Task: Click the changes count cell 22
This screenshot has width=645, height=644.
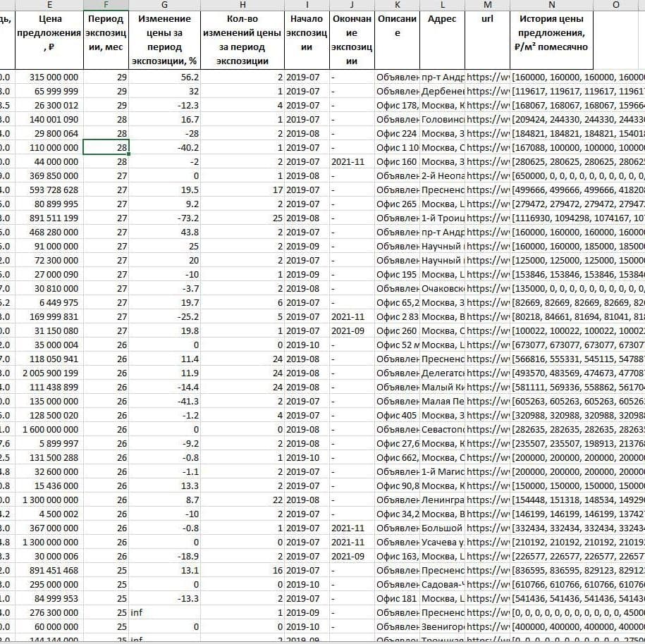Action: [x=242, y=500]
